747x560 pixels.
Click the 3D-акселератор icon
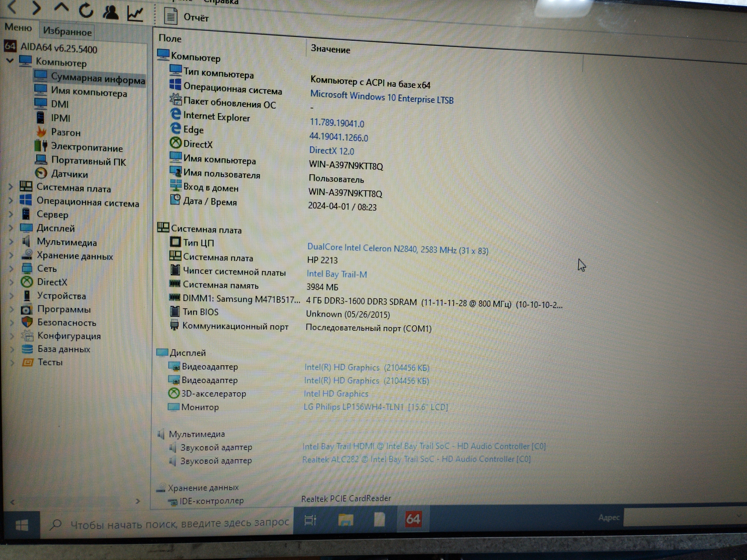pyautogui.click(x=174, y=393)
